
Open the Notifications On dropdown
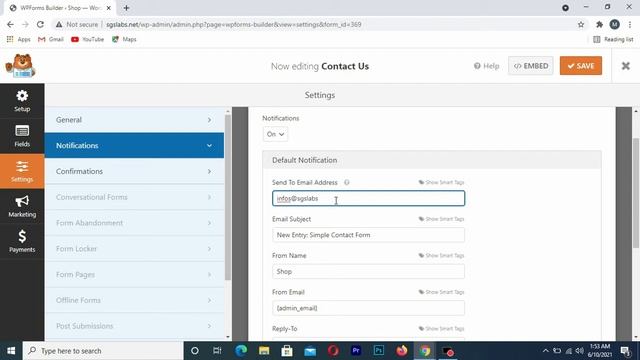point(275,134)
